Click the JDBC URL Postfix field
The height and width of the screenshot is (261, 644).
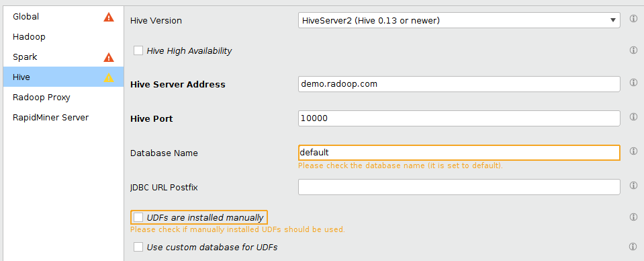[x=459, y=187]
